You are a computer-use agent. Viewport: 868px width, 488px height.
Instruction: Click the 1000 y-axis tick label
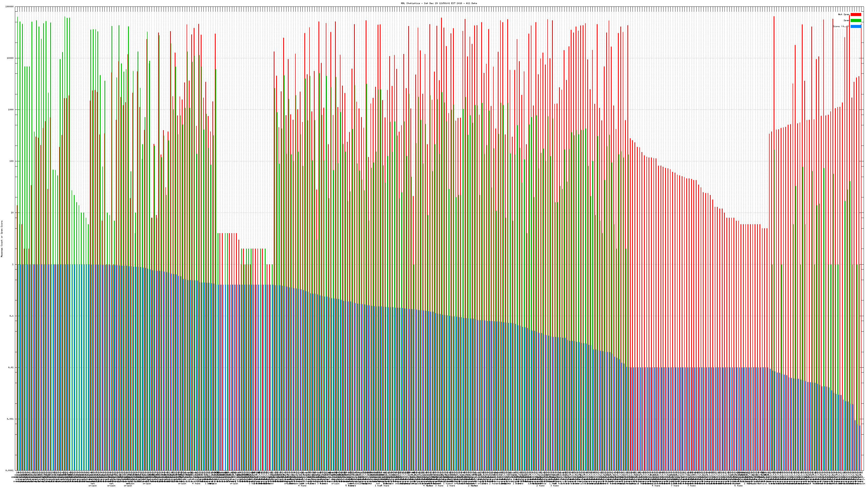click(11, 110)
